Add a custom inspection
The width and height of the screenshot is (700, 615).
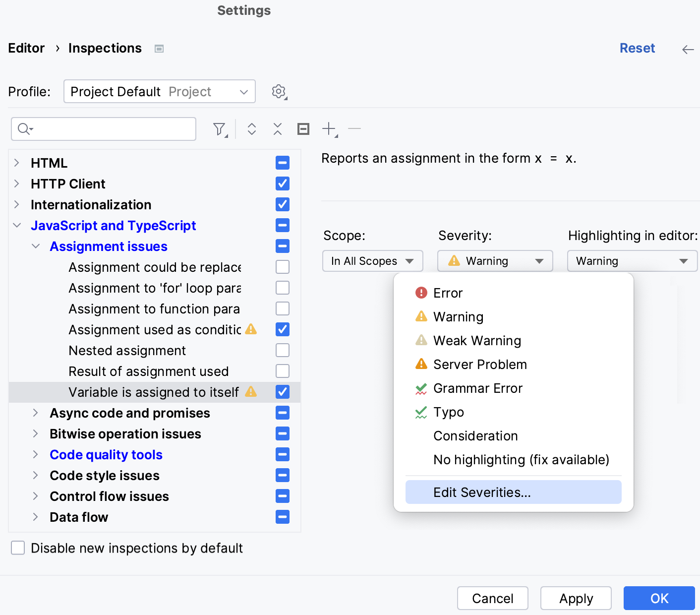tap(328, 128)
